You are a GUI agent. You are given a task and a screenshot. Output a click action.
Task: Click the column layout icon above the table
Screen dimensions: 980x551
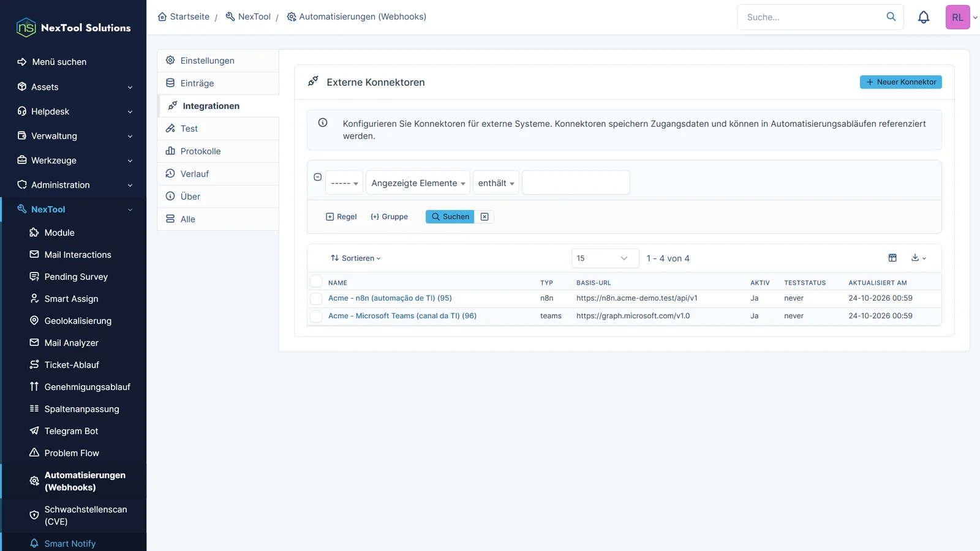coord(892,258)
